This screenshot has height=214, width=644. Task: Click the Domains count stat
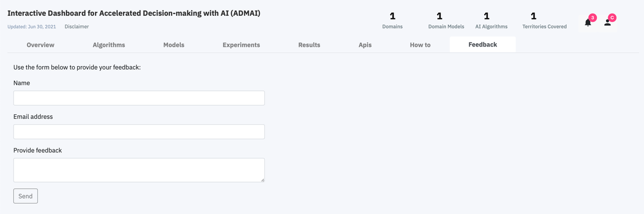(x=392, y=21)
